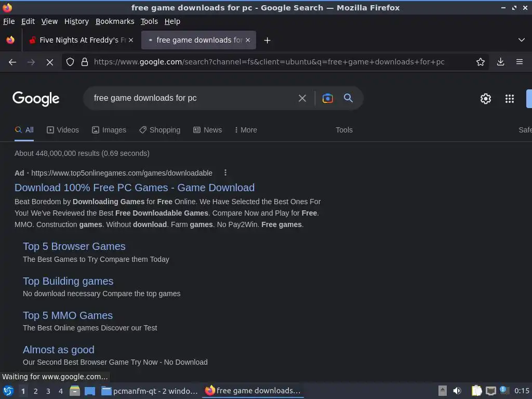Click the forward navigation arrow
The width and height of the screenshot is (532, 399).
coord(31,62)
